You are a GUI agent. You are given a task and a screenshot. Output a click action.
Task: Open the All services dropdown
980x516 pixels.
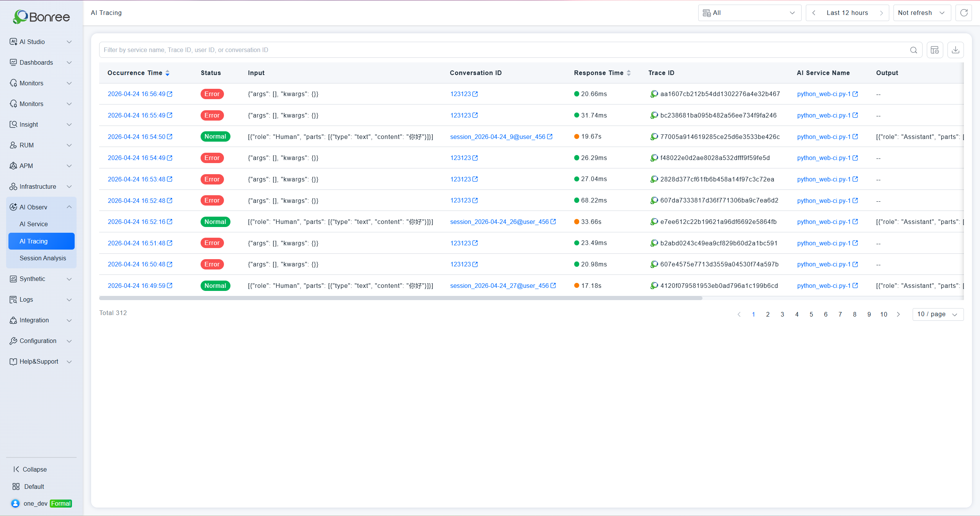coord(750,13)
